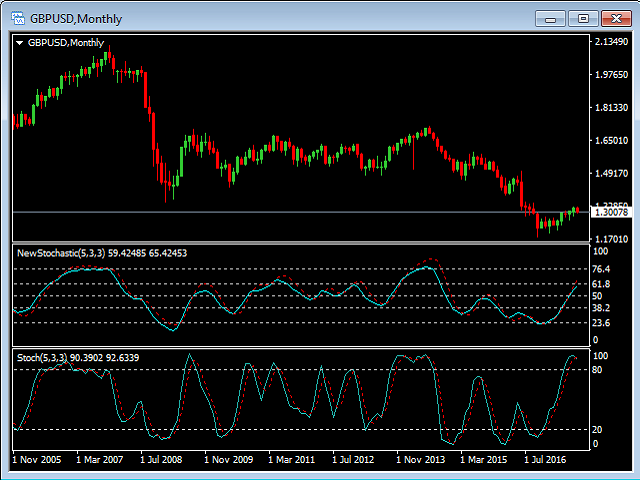Click the current price label 1.30078
640x480 pixels.
pyautogui.click(x=610, y=212)
